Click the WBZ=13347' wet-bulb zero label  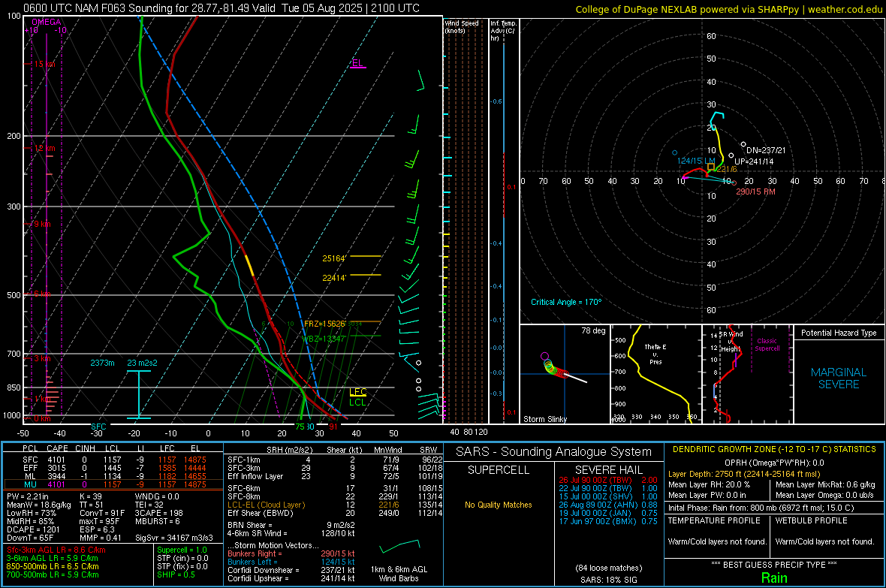point(324,339)
